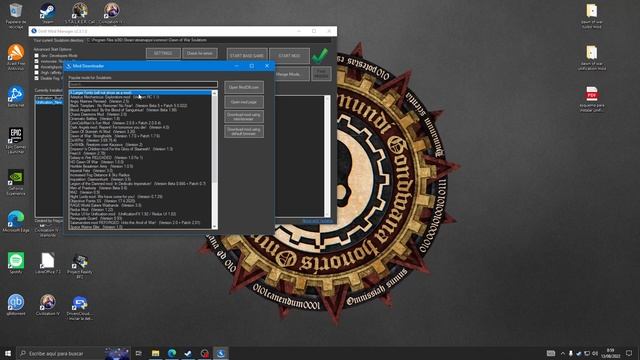Click the Mod Downloader search field
The image size is (640, 360).
[143, 84]
